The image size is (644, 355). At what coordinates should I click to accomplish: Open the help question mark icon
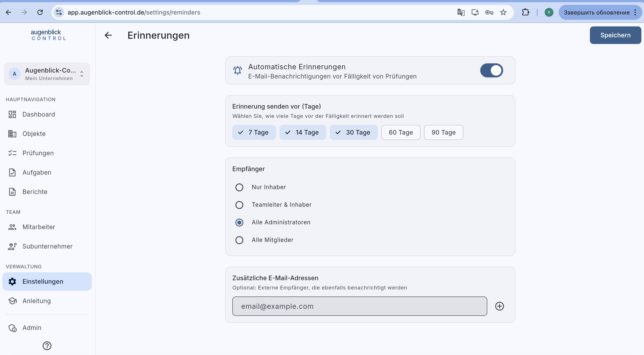click(x=47, y=346)
